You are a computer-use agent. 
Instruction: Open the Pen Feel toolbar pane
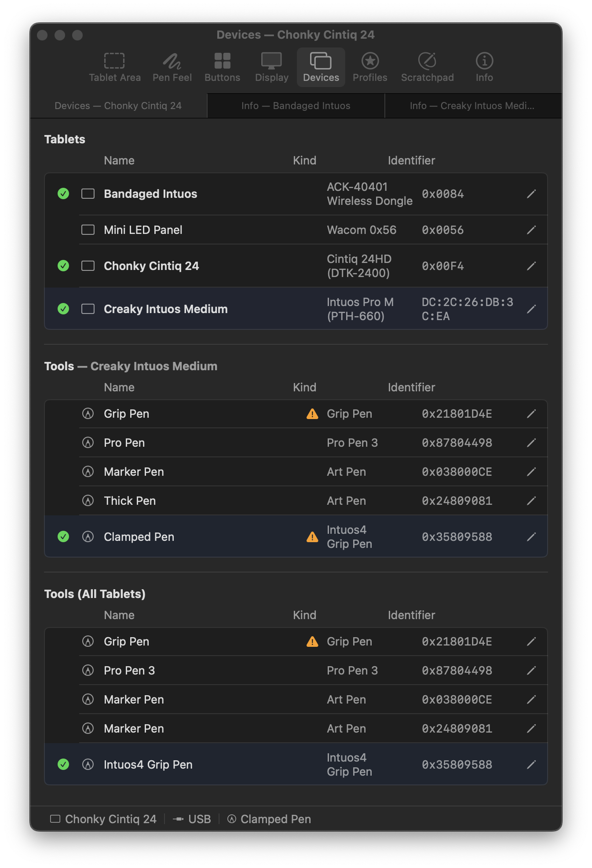172,67
